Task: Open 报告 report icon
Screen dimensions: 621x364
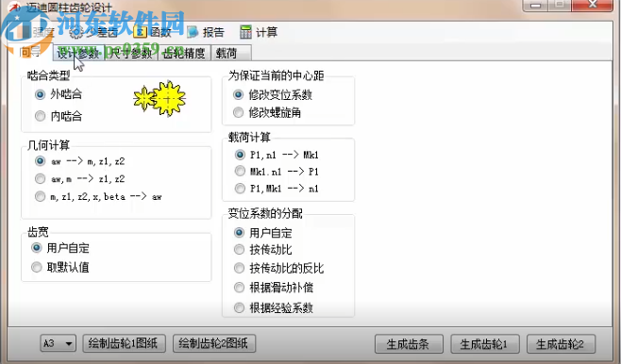Action: click(x=193, y=32)
